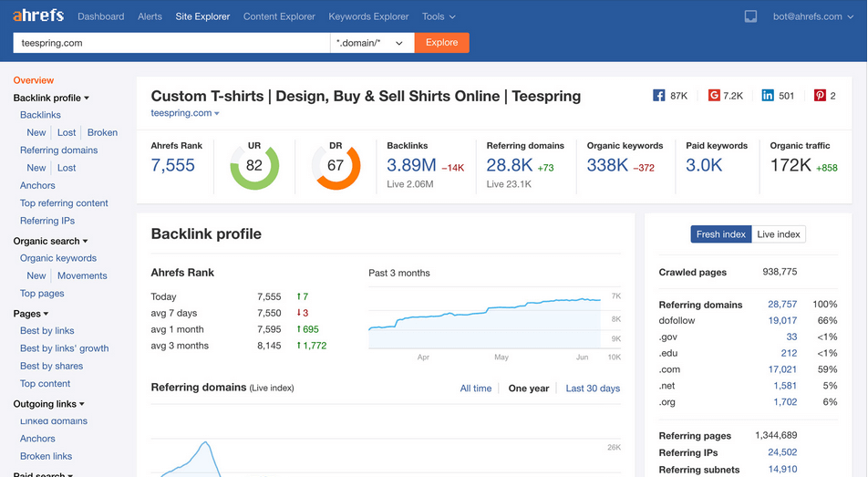Expand the teespring.com URL dropdown
Image resolution: width=868 pixels, height=477 pixels.
[x=185, y=113]
